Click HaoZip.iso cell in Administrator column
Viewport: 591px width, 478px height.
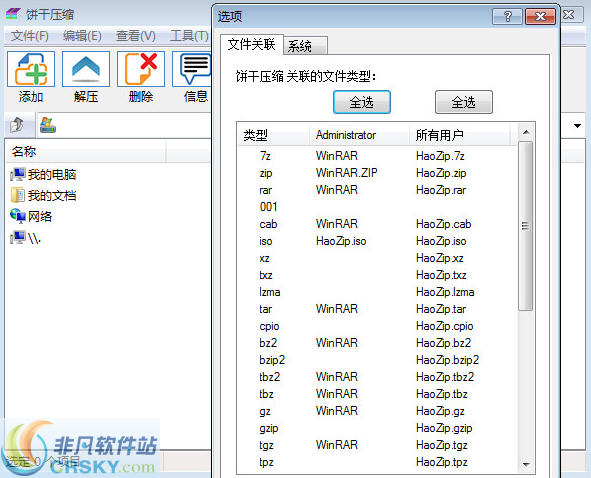(341, 241)
